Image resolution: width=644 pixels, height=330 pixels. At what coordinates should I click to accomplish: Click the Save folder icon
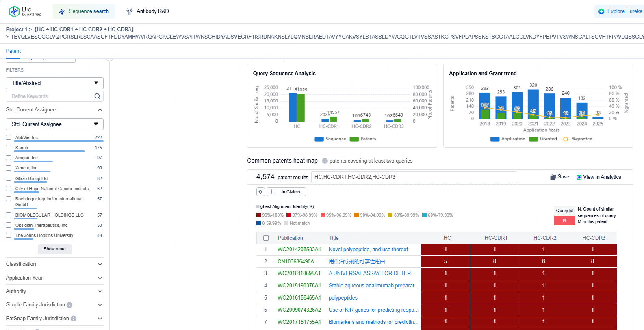click(553, 177)
